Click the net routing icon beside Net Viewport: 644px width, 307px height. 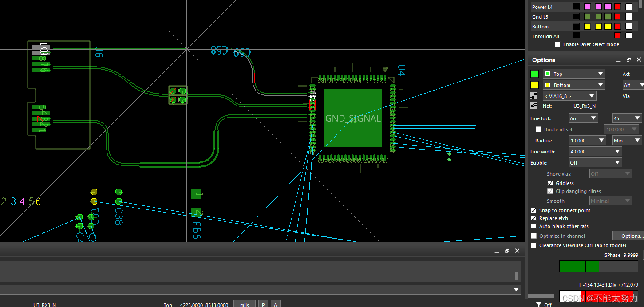click(534, 106)
